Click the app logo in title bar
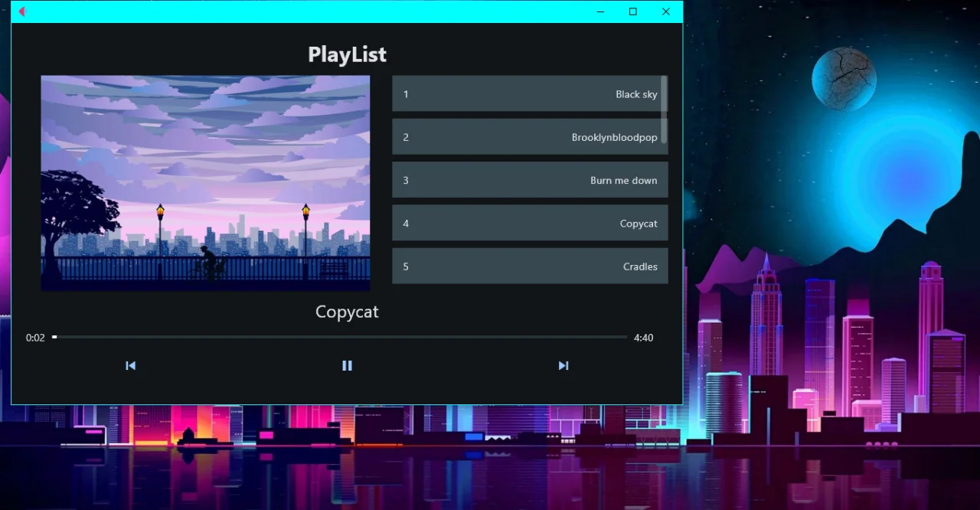 [x=22, y=11]
